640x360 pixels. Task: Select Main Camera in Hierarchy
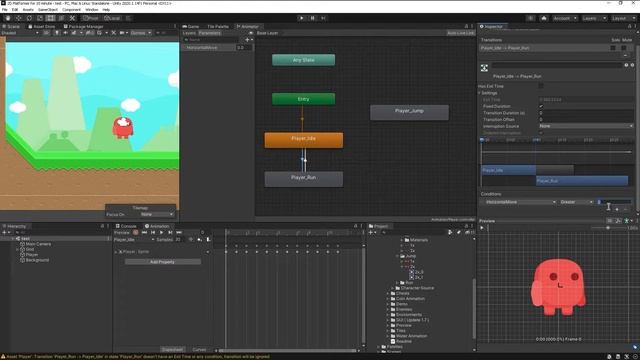coord(38,244)
